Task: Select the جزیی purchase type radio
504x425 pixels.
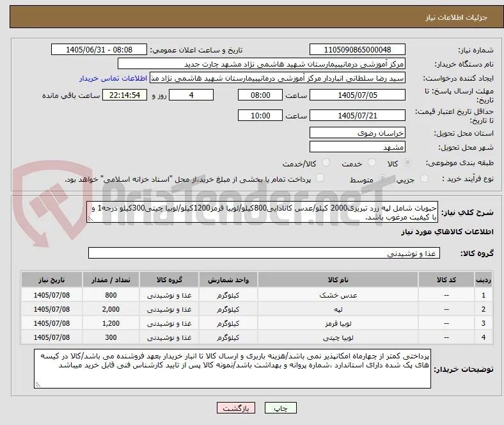Action: click(424, 179)
